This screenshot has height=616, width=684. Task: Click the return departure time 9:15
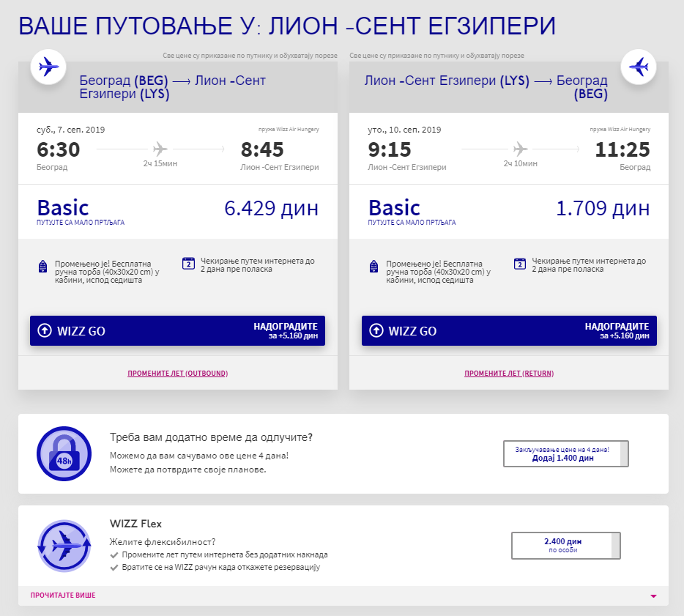point(390,149)
